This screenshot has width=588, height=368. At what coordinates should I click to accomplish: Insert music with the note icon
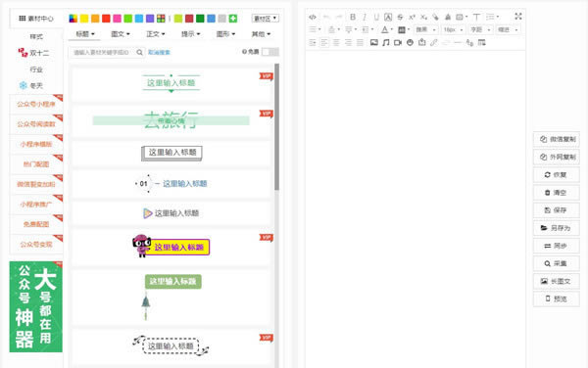click(386, 42)
